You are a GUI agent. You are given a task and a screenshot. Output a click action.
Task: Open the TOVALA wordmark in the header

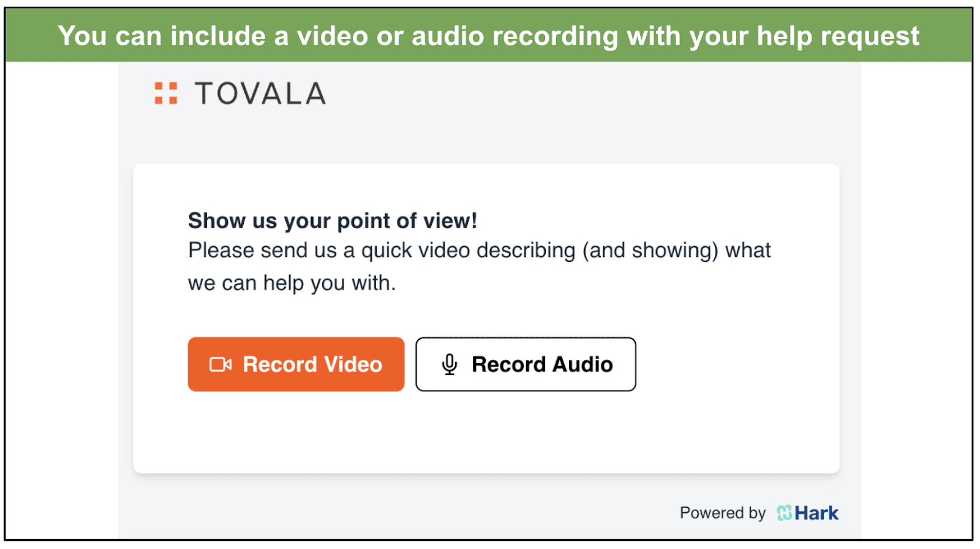click(260, 93)
